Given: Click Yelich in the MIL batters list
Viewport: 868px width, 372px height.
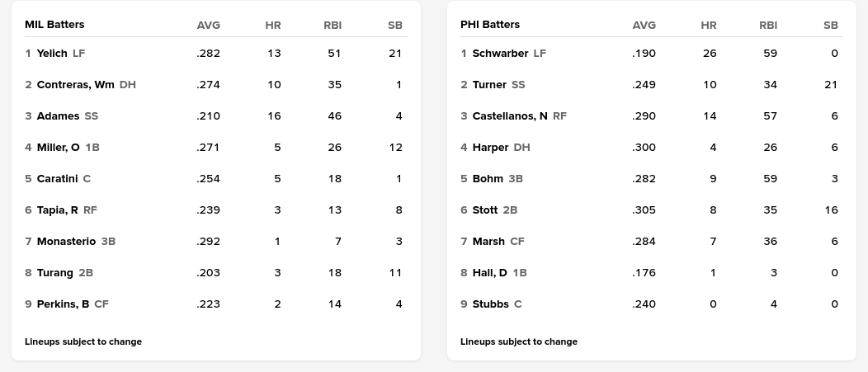Looking at the screenshot, I should (52, 54).
